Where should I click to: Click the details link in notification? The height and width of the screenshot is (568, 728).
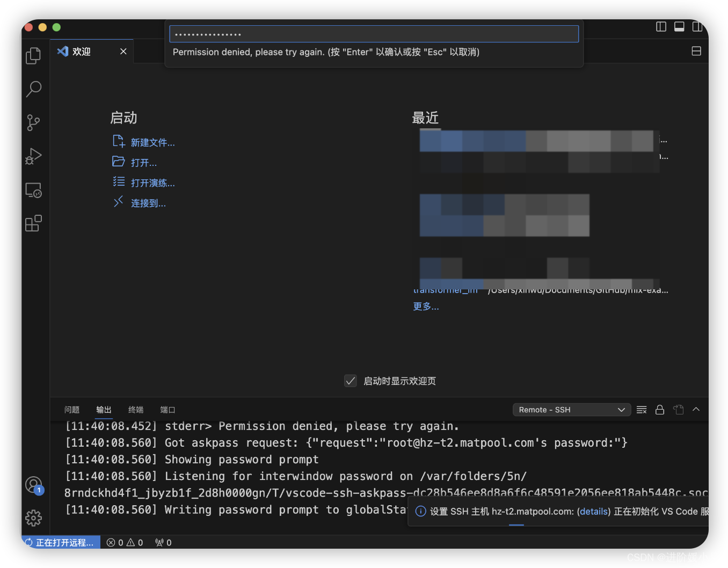pos(594,512)
